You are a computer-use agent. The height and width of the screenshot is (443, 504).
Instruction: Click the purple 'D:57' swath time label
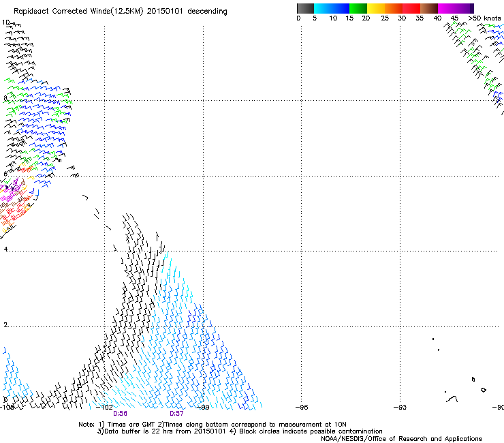click(176, 414)
